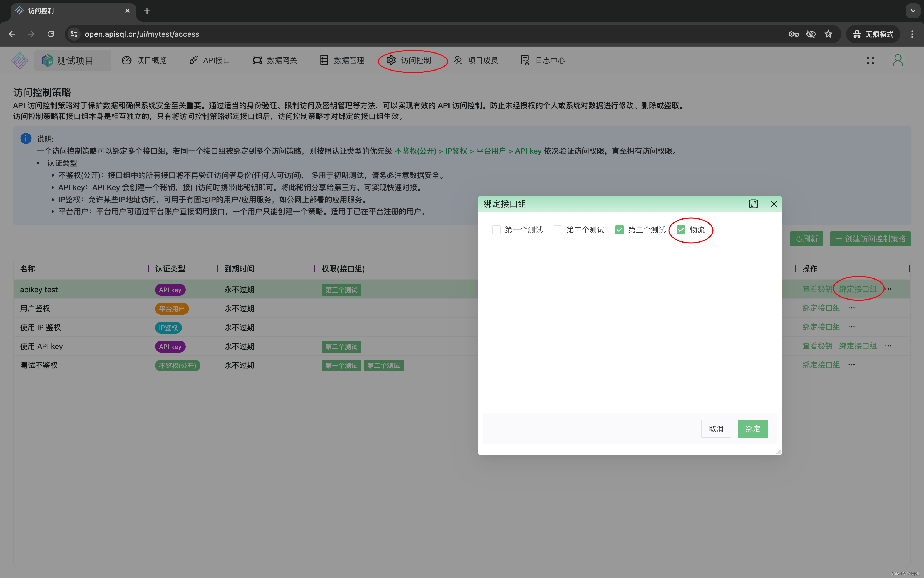Check the 第一个测试 checkbox

[496, 230]
